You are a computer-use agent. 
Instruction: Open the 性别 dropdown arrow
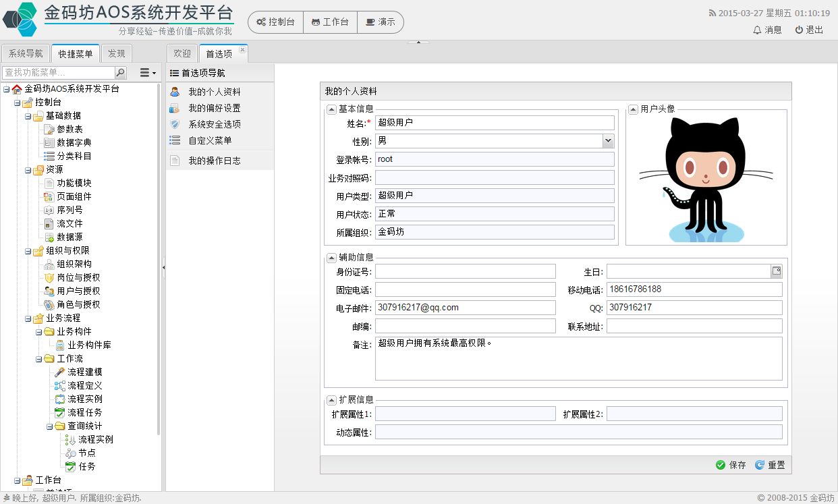(608, 140)
